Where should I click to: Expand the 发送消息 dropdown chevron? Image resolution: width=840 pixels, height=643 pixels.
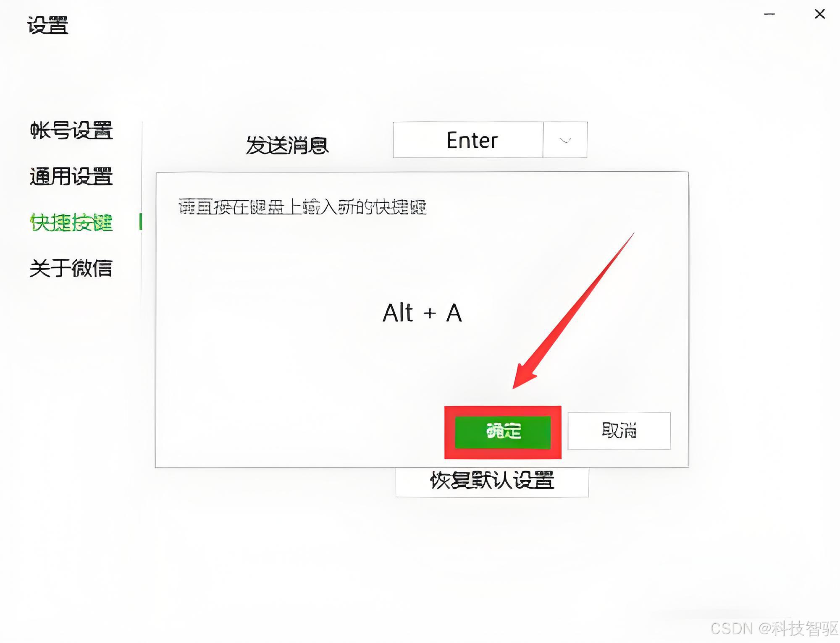pyautogui.click(x=565, y=140)
